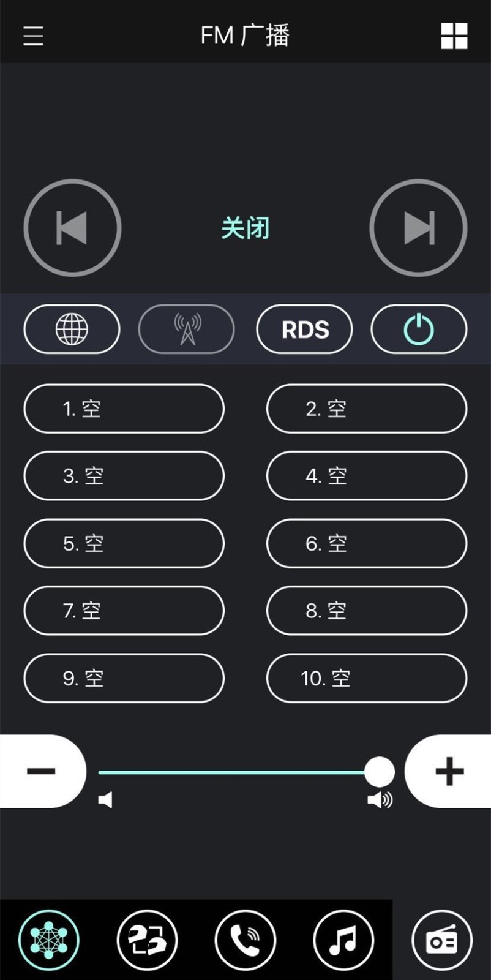The width and height of the screenshot is (491, 980).
Task: Select preset 1 空
Action: (124, 409)
